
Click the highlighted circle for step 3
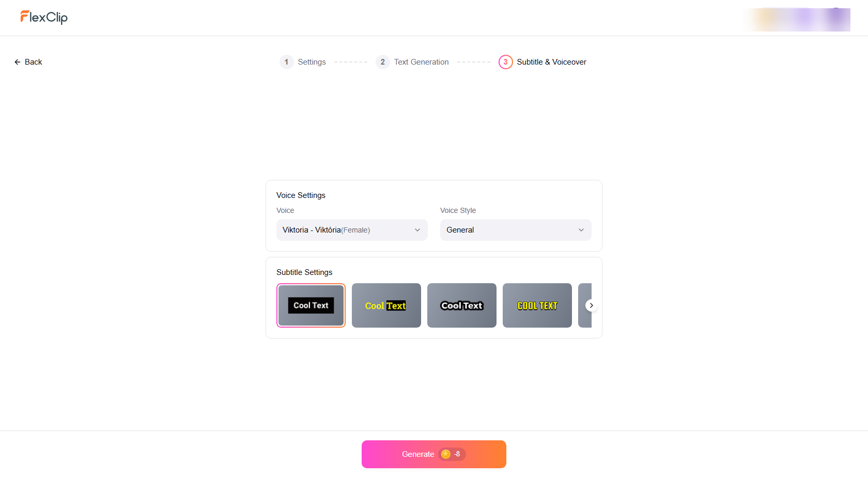(505, 62)
